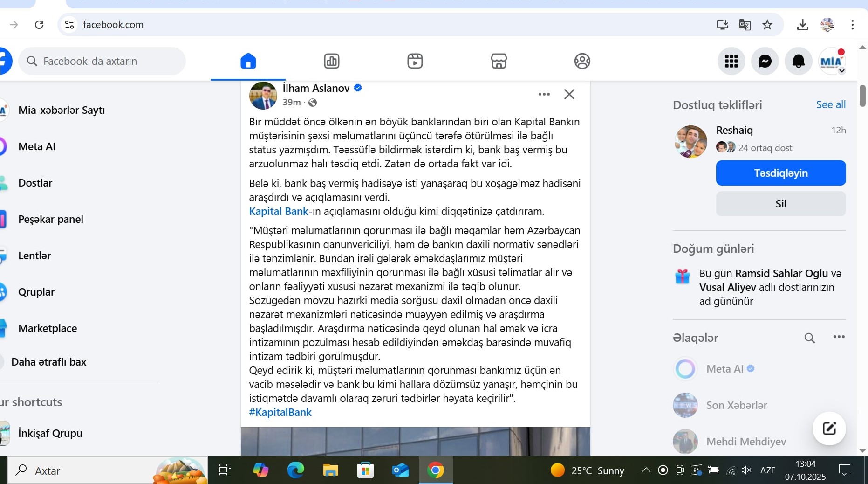868x484 pixels.
Task: Click the new message compose icon
Action: [829, 429]
